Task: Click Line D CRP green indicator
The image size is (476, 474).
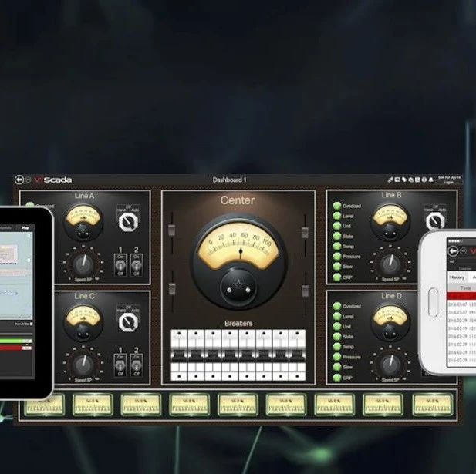Action: [337, 378]
